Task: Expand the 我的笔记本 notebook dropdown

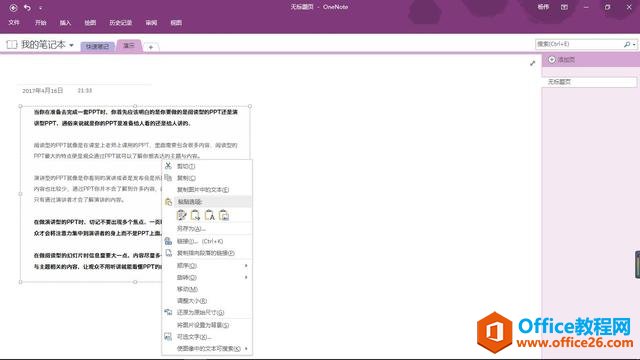Action: coord(71,45)
